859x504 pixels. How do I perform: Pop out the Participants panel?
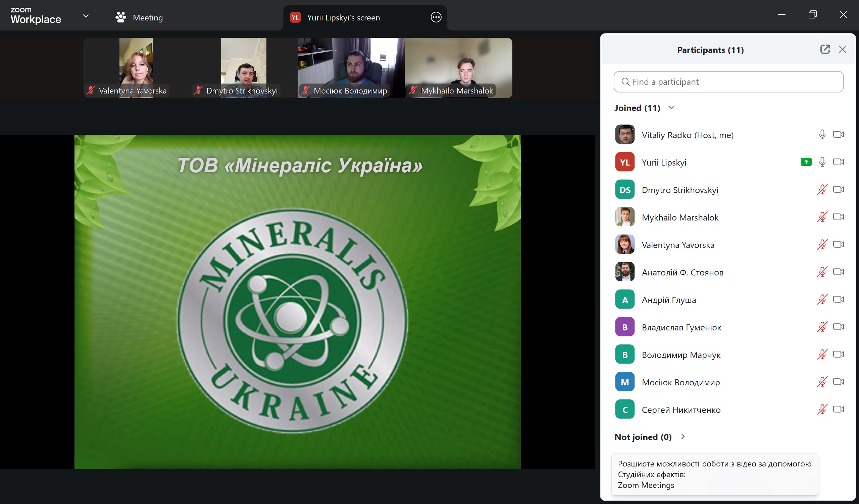tap(824, 49)
